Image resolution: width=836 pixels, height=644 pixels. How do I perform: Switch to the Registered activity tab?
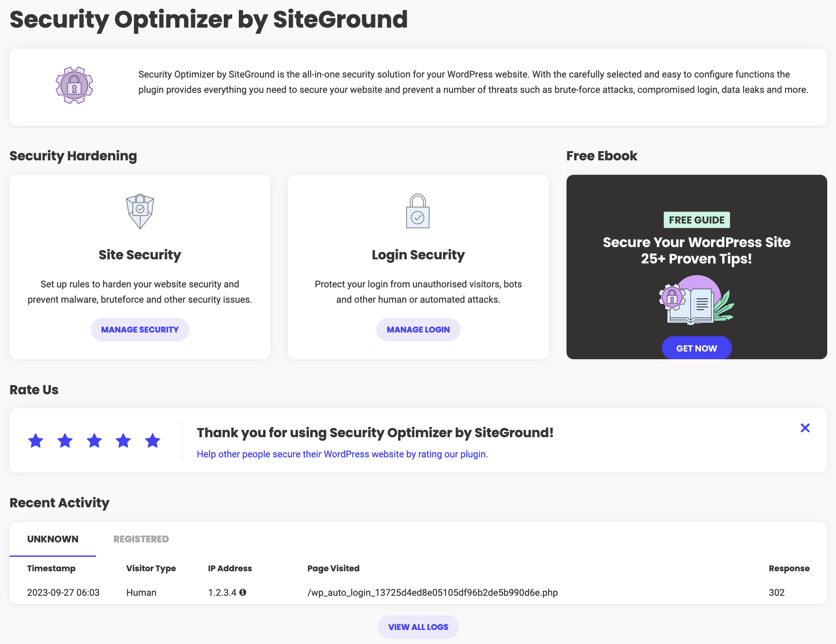[x=141, y=539]
